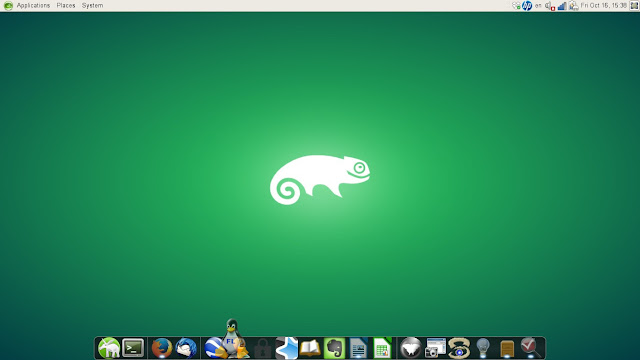This screenshot has width=640, height=360.
Task: Click the telephone eye icon in dock
Action: [x=459, y=348]
